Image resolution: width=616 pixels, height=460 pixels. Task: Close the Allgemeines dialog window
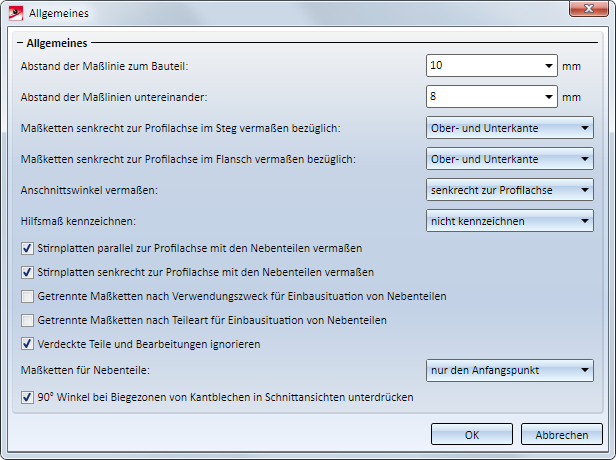pyautogui.click(x=588, y=8)
